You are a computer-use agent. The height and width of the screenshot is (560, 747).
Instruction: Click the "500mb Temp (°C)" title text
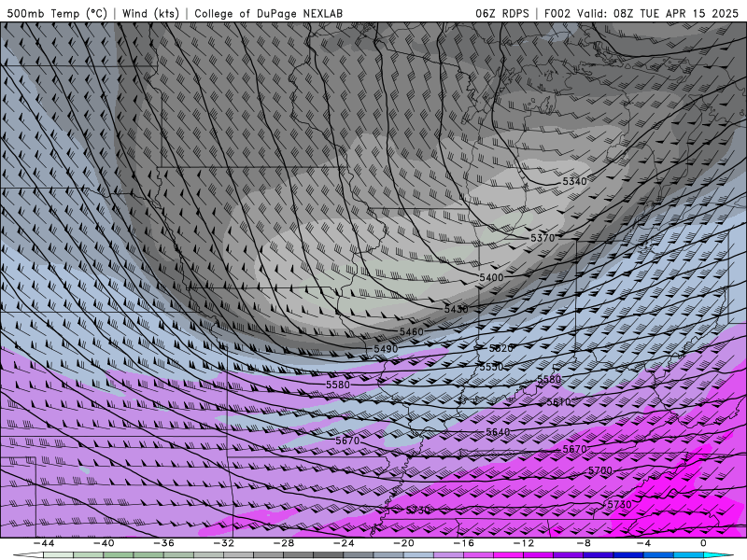pyautogui.click(x=57, y=13)
